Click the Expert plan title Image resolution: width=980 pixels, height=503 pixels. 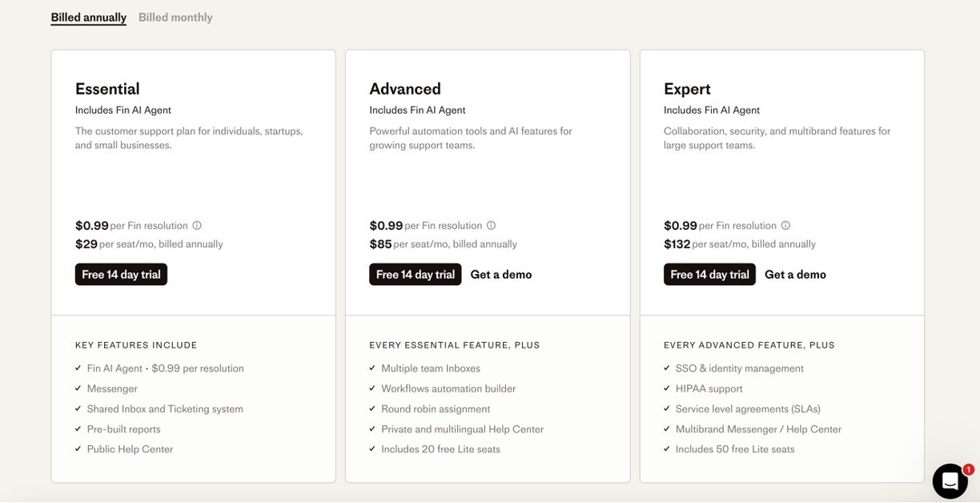click(687, 89)
